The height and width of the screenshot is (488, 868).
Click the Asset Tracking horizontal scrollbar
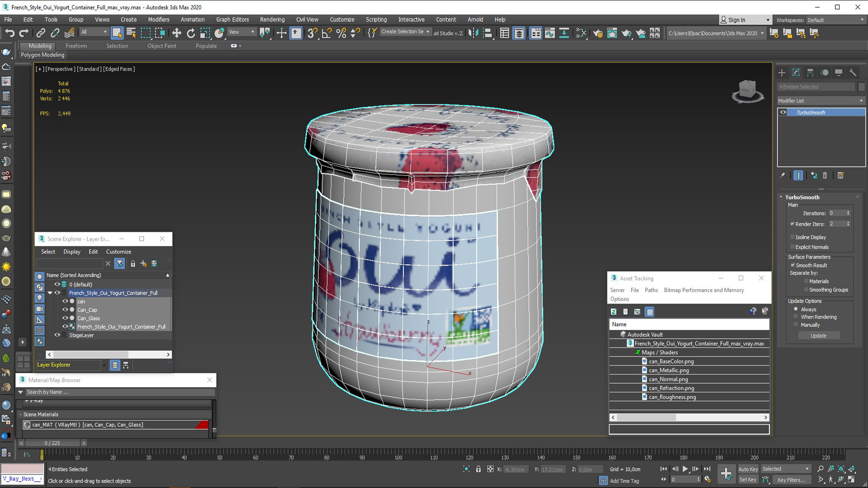point(689,418)
